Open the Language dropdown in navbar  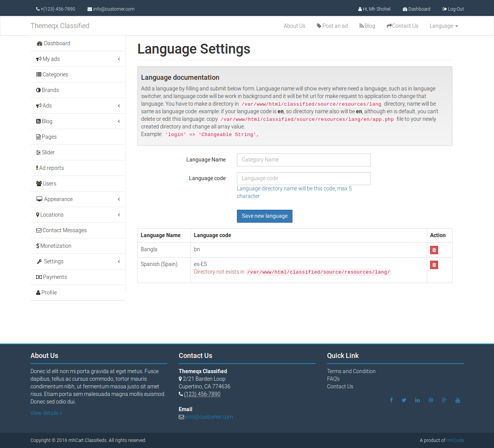(x=443, y=25)
